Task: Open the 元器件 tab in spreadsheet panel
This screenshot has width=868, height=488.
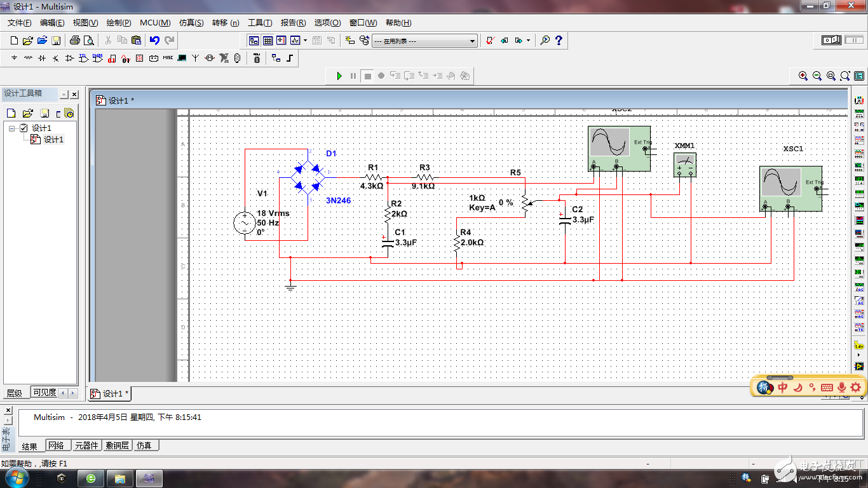Action: coord(86,445)
